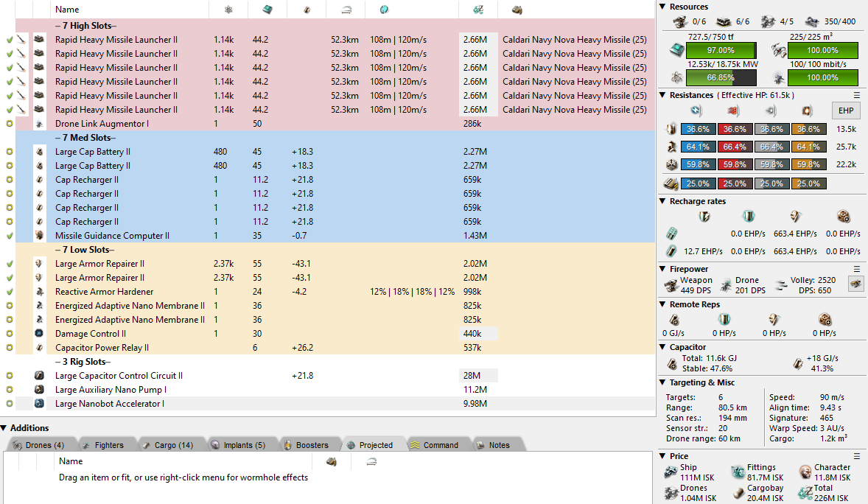Image resolution: width=868 pixels, height=504 pixels.
Task: Toggle Reactive Armor Hardener active state
Action: [10, 292]
